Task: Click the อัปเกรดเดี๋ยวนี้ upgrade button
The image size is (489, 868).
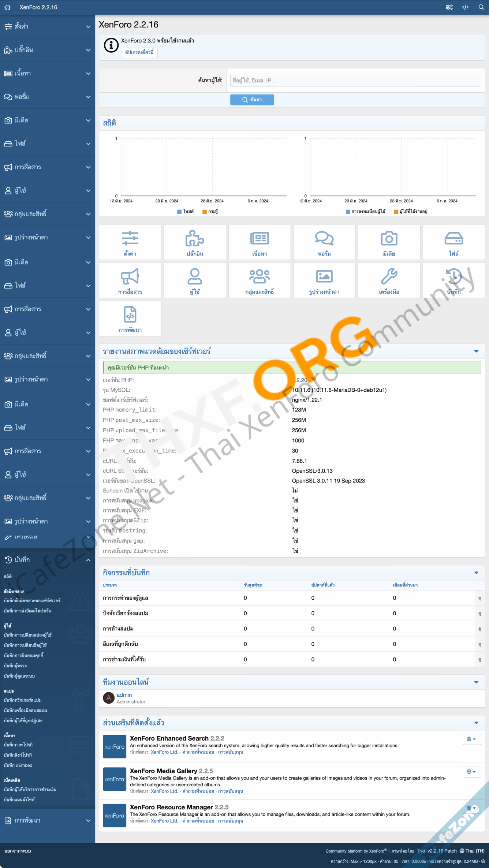Action: pyautogui.click(x=139, y=52)
